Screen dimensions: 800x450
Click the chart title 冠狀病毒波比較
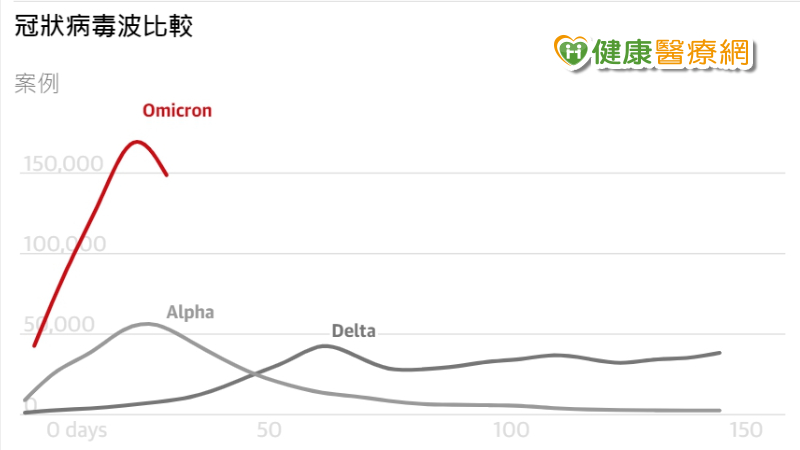(104, 25)
